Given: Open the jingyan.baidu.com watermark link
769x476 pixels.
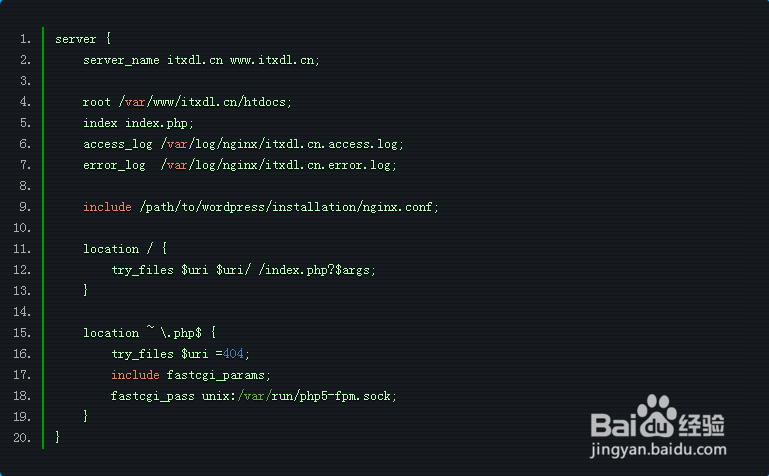Looking at the screenshot, I should (658, 450).
